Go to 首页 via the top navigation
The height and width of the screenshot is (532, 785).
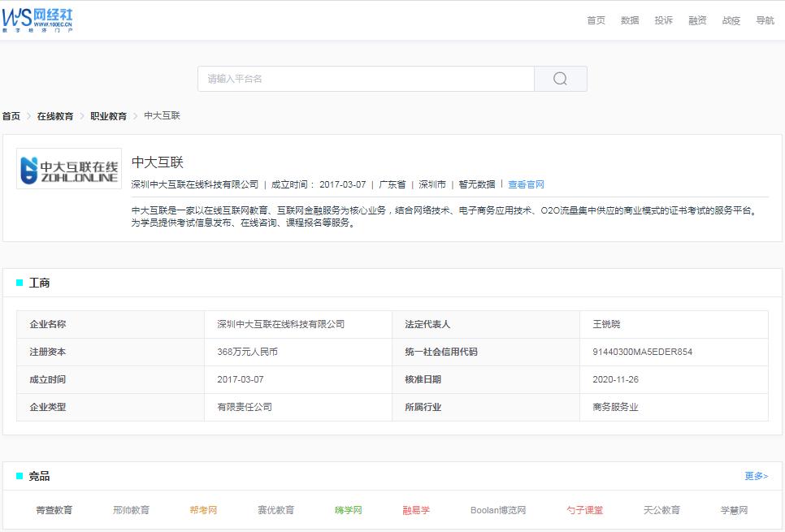[596, 19]
